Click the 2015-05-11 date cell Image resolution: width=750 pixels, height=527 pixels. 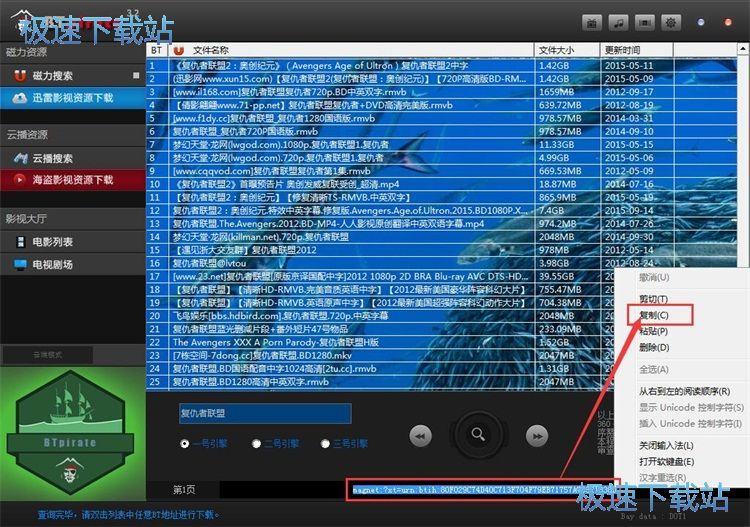[637, 66]
